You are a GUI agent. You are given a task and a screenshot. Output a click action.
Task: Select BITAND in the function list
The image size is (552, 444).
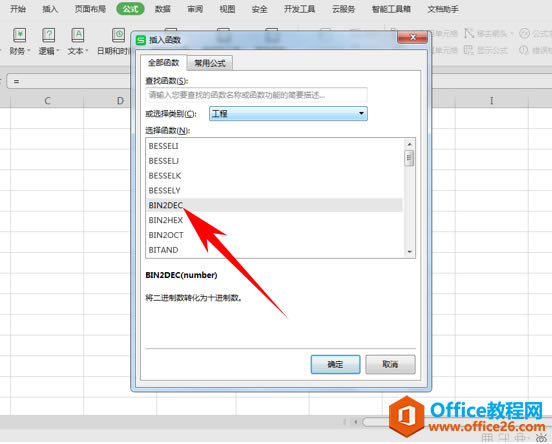[274, 250]
